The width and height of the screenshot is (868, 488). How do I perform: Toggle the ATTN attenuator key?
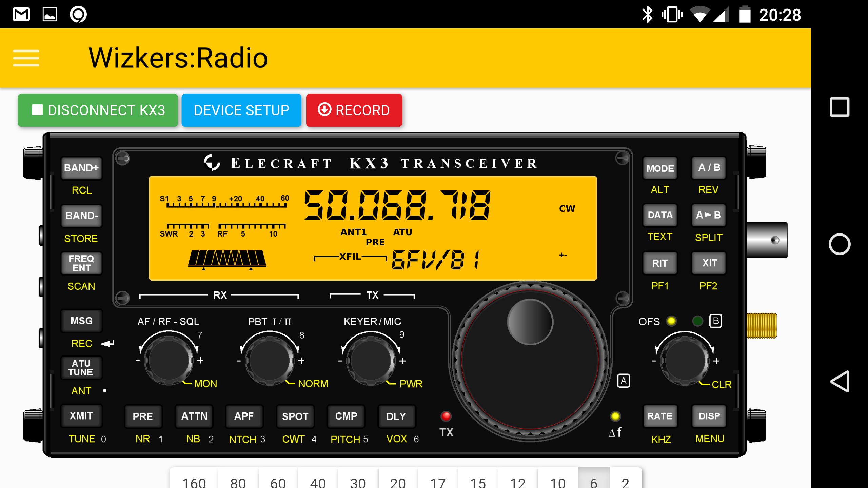(194, 416)
